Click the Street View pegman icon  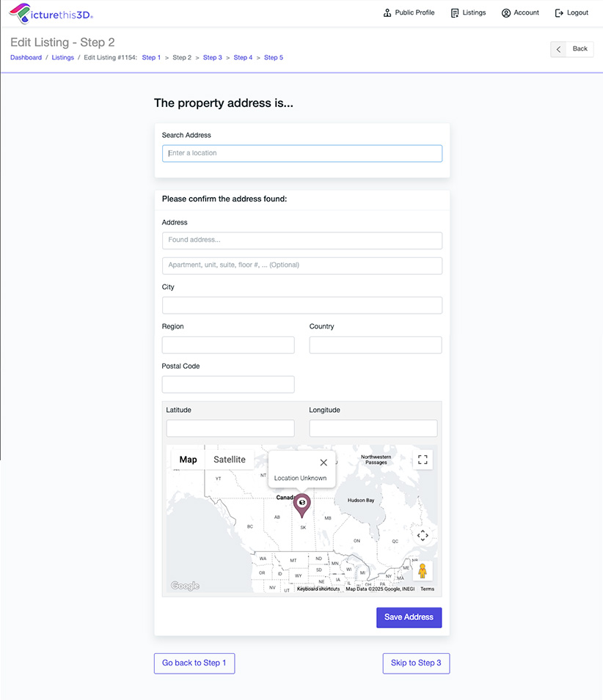(x=422, y=571)
